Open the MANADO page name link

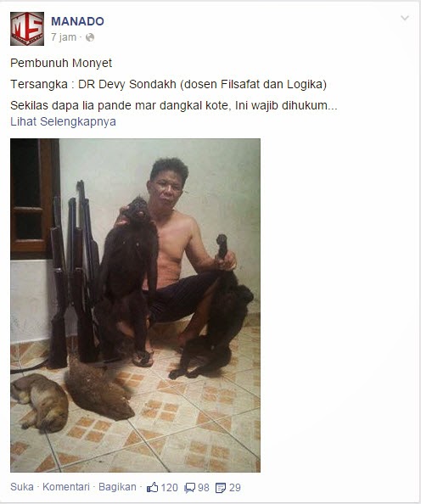[77, 21]
